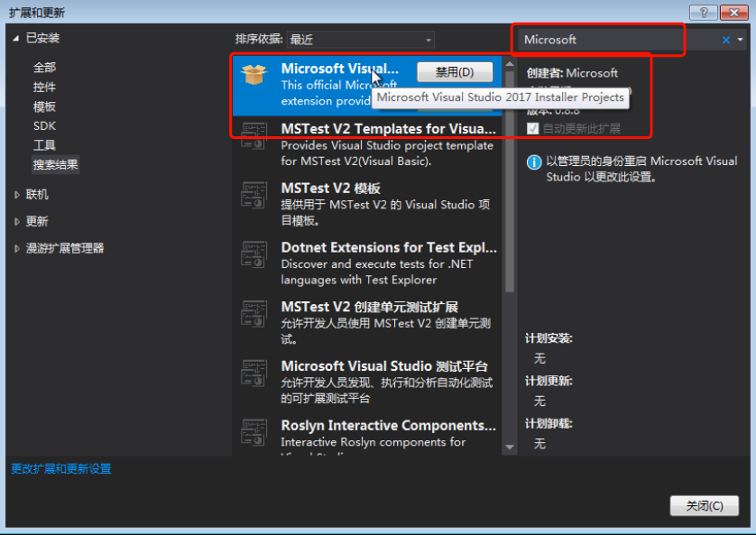Image resolution: width=756 pixels, height=535 pixels.
Task: Click the extension list scroll down arrow
Action: [x=510, y=447]
